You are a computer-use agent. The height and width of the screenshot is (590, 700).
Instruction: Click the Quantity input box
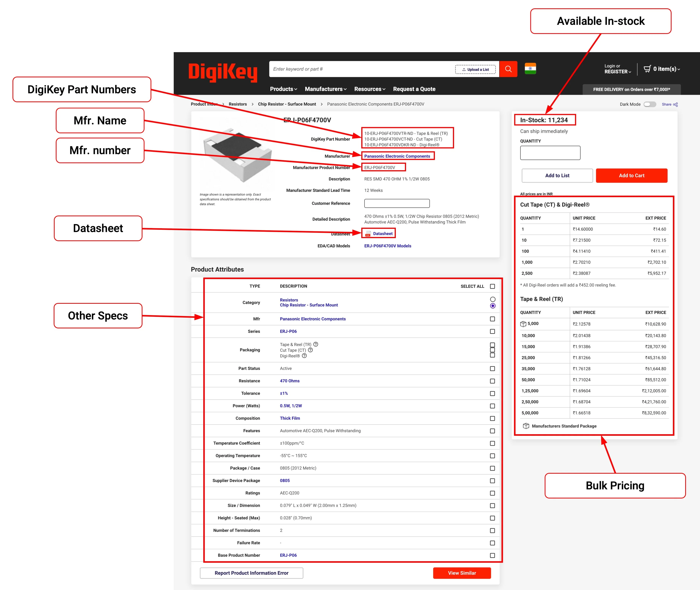point(550,153)
